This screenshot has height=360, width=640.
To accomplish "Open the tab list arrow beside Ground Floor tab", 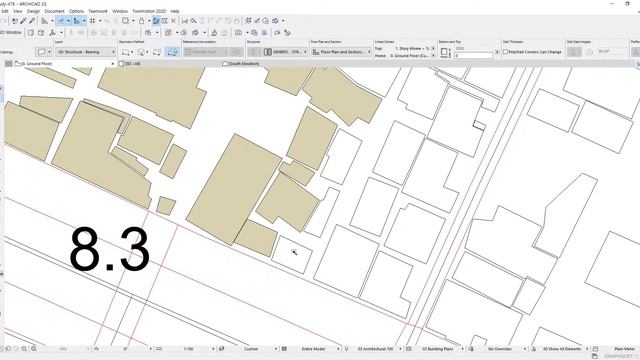I will tap(112, 64).
